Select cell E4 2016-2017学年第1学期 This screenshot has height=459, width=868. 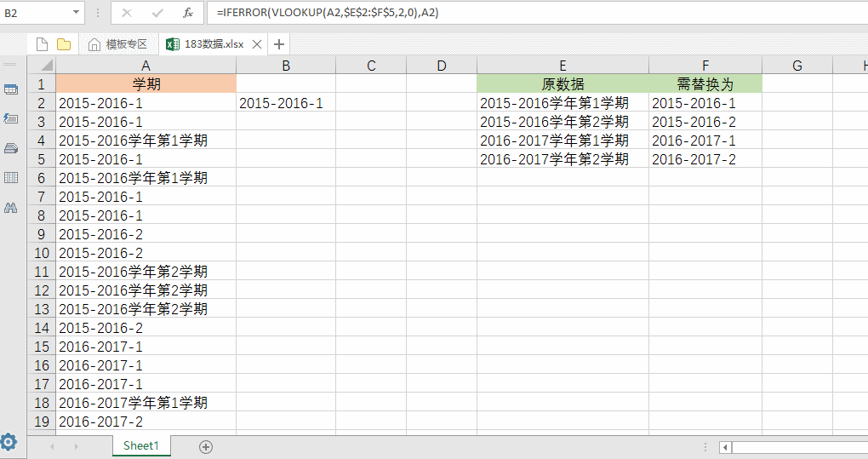(563, 140)
